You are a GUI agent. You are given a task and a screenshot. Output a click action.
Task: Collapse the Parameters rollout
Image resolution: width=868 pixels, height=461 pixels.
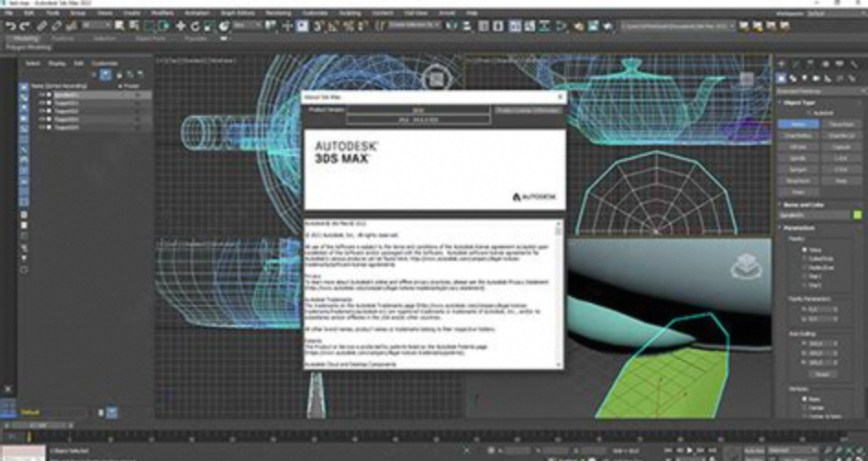point(798,228)
